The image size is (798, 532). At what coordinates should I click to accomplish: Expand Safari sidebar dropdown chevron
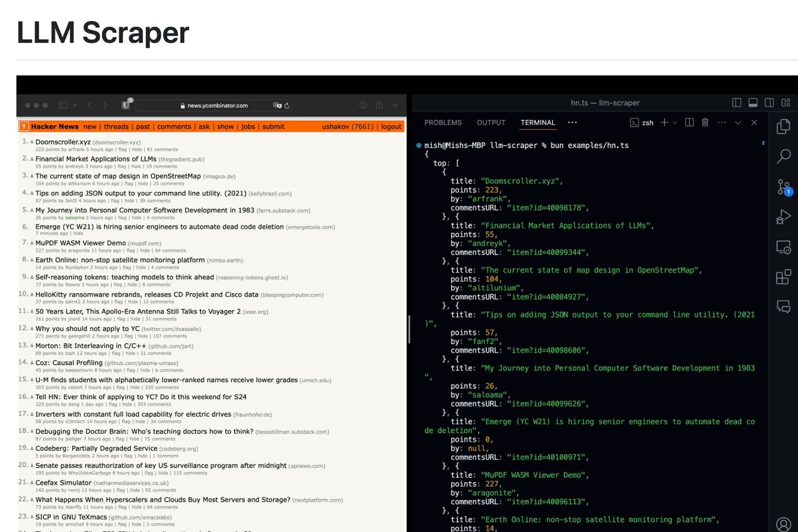(x=75, y=105)
